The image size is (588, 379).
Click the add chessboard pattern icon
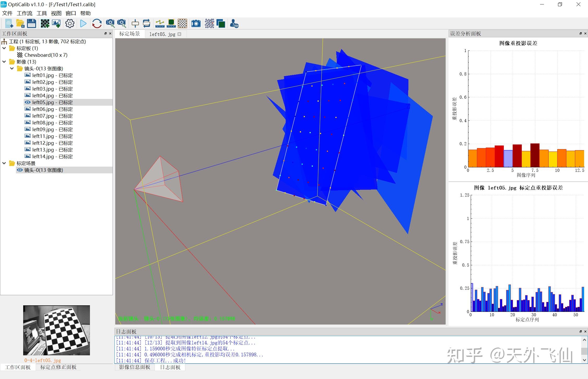pos(45,24)
